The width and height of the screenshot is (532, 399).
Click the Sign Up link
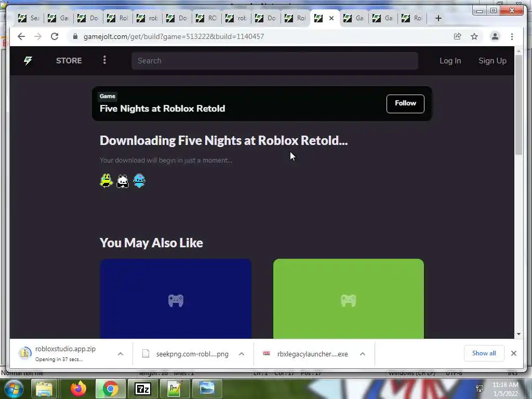pos(493,61)
